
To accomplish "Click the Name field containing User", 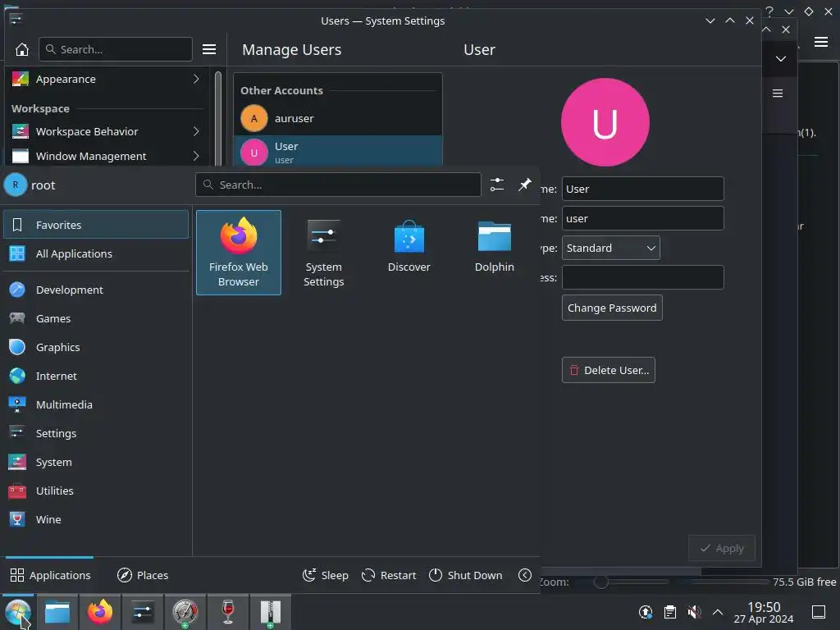I will (x=643, y=189).
